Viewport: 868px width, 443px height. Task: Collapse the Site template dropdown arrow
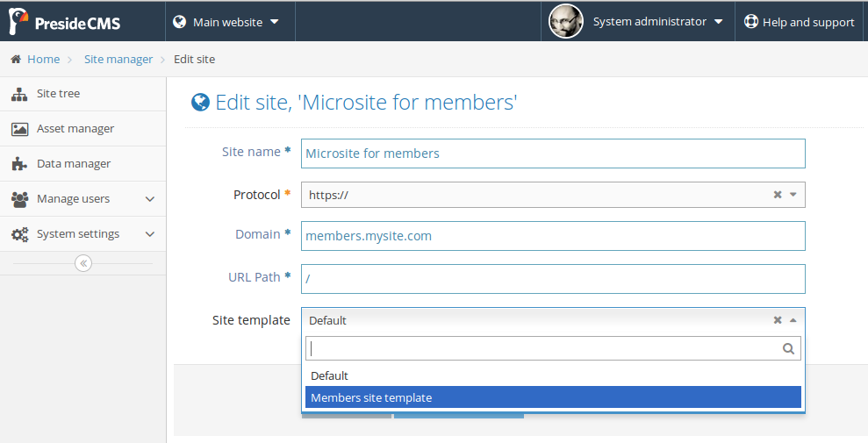point(793,320)
